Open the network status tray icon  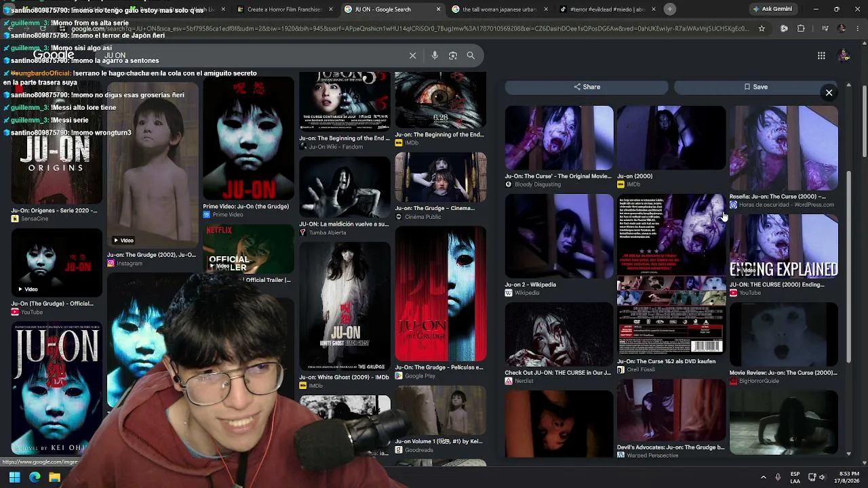point(812,477)
